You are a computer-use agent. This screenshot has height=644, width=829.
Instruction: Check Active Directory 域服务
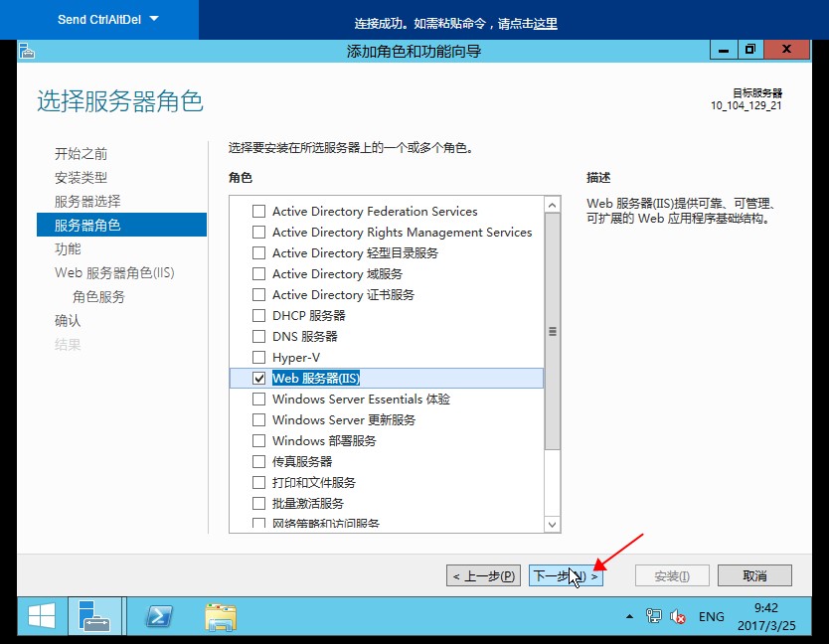pos(259,274)
